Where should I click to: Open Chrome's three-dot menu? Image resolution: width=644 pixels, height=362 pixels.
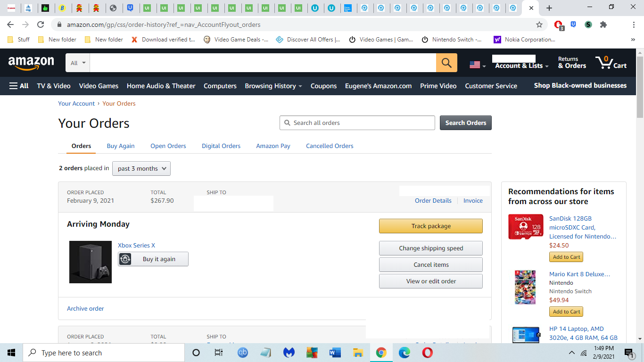click(x=634, y=25)
